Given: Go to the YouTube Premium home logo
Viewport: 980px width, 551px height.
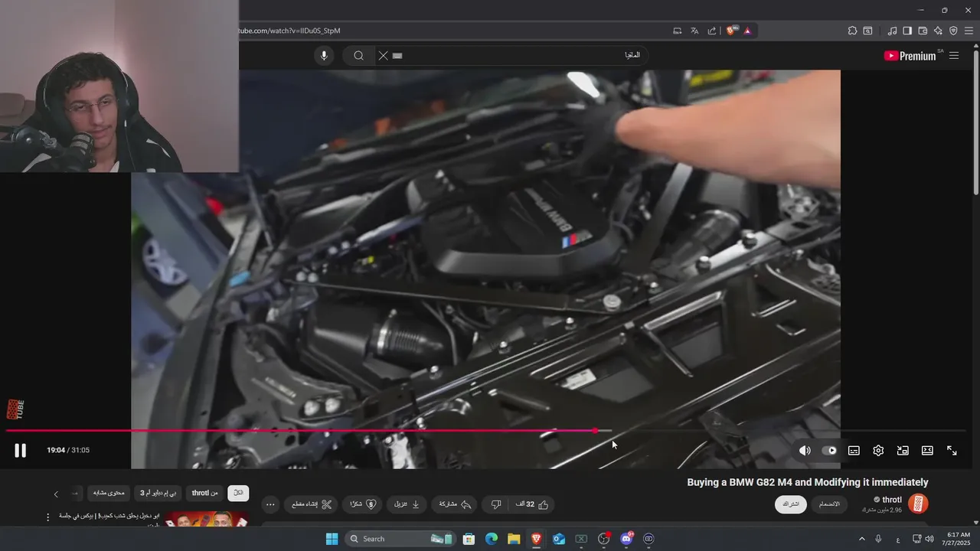Looking at the screenshot, I should click(910, 56).
